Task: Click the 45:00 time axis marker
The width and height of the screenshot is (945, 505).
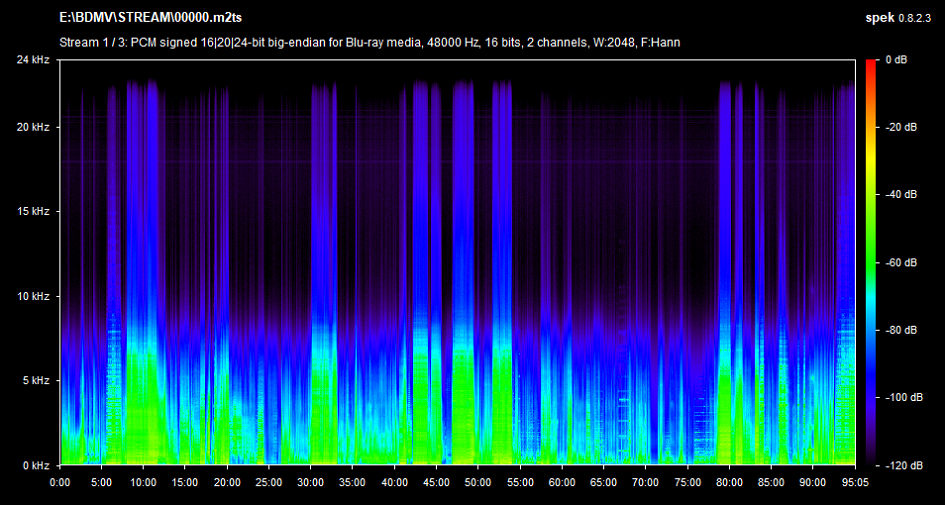Action: 437,481
